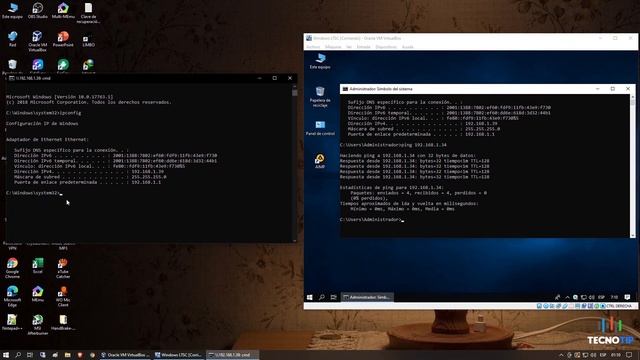This screenshot has height=360, width=640.
Task: Click Administrador: Símbolo taskbar button in VM
Action: tap(367, 297)
